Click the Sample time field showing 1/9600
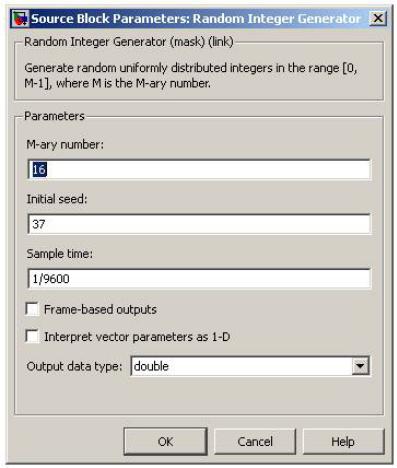 pyautogui.click(x=199, y=278)
